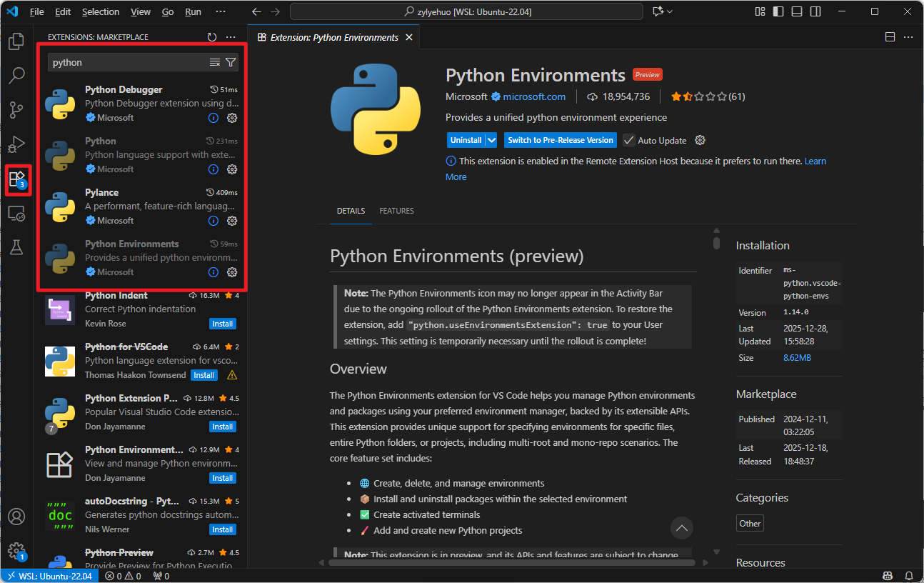Open Extensions view more actions menu
The image size is (924, 583).
(x=231, y=37)
